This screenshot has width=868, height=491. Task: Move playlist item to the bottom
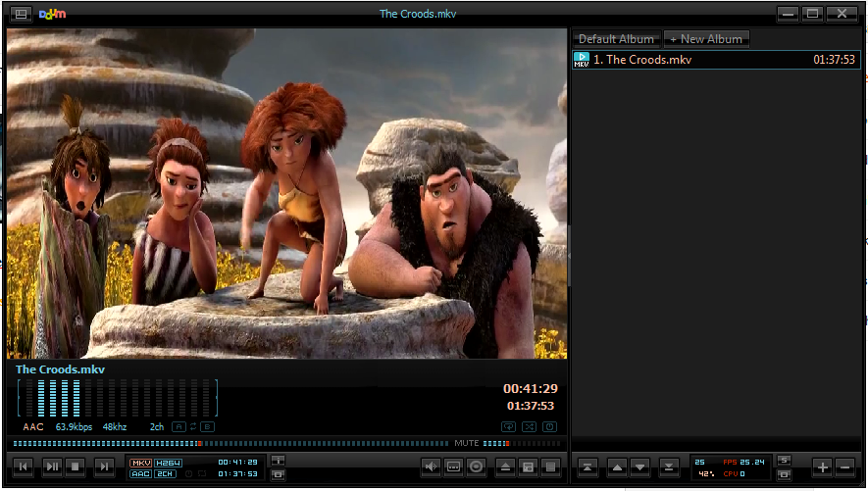click(x=669, y=467)
